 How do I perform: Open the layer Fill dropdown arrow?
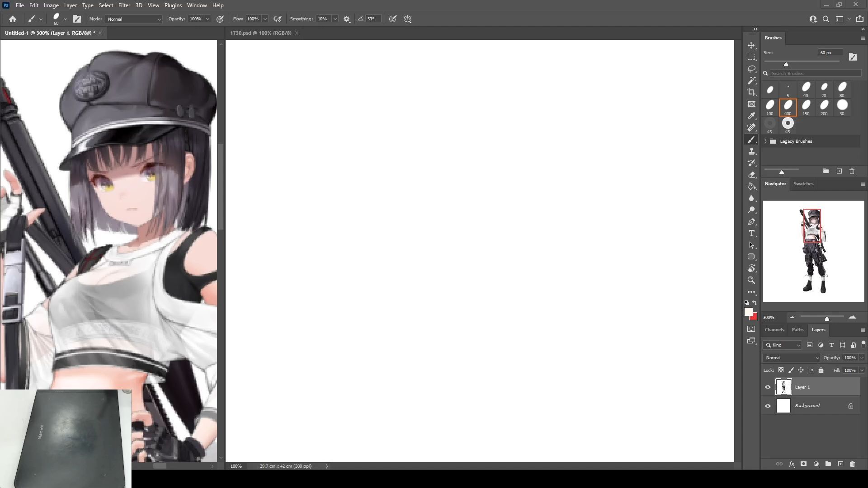coord(862,370)
